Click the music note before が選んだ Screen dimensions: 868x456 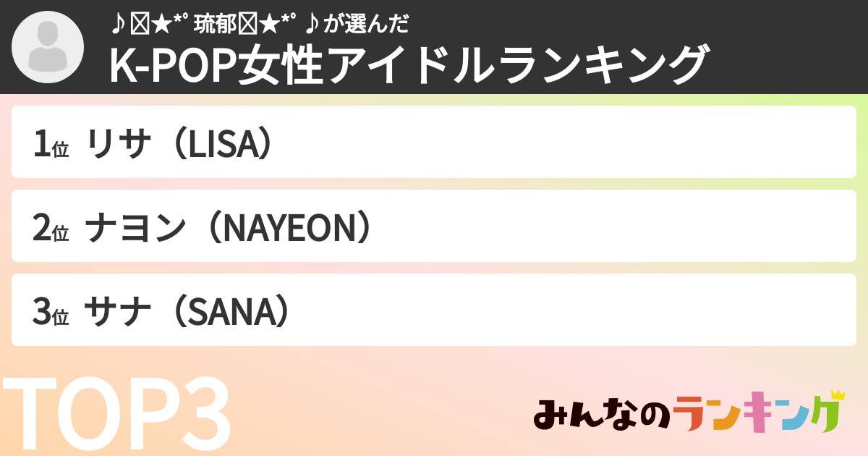314,25
